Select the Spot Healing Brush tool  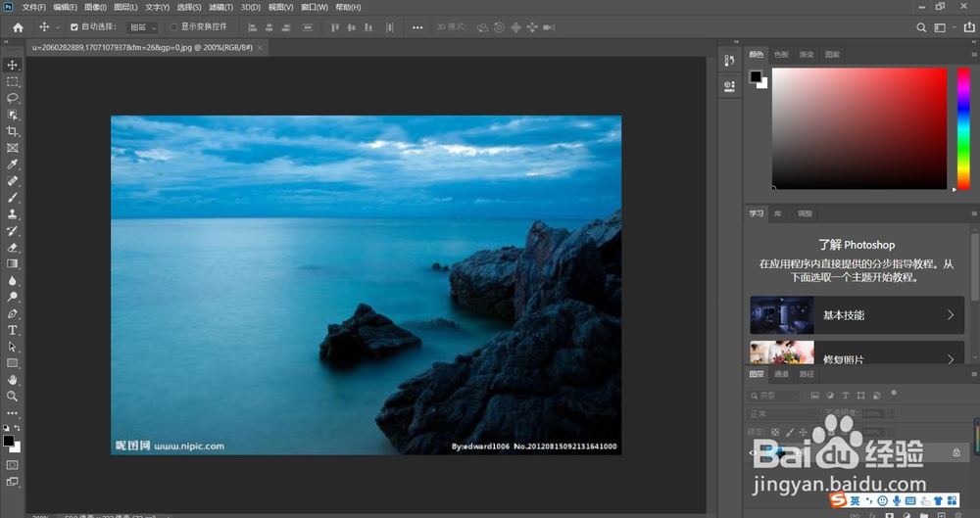point(13,181)
